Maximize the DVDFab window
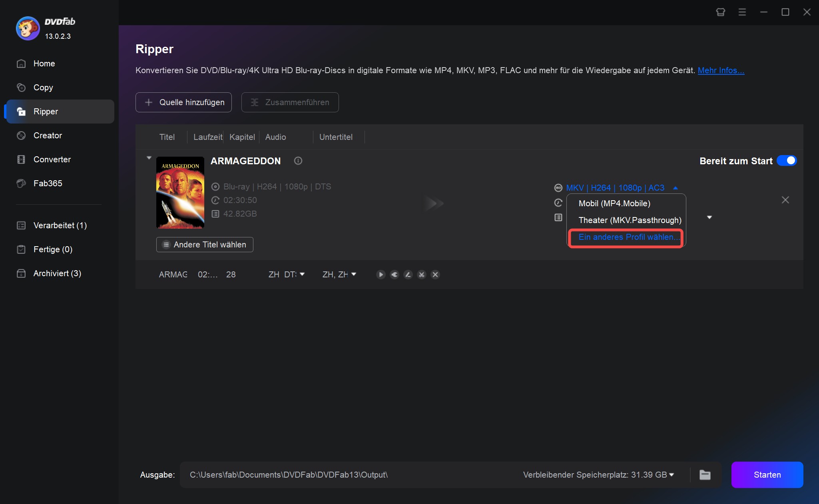Viewport: 819px width, 504px height. coord(785,12)
